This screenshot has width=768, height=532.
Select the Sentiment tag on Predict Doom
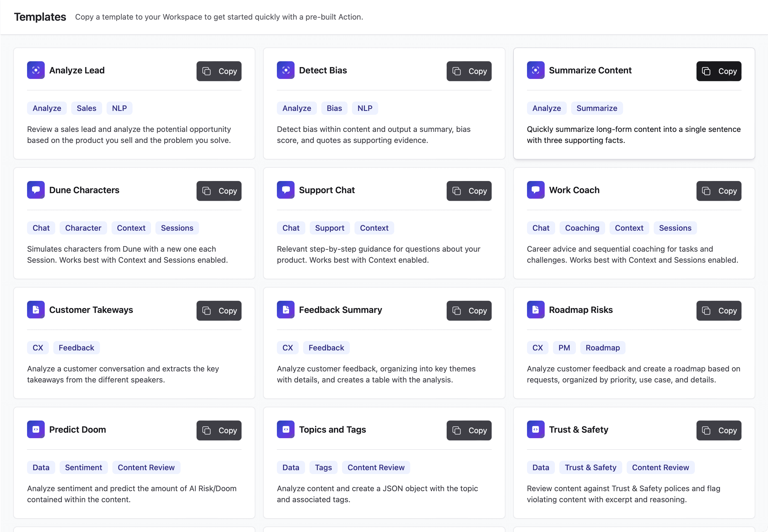pyautogui.click(x=83, y=467)
